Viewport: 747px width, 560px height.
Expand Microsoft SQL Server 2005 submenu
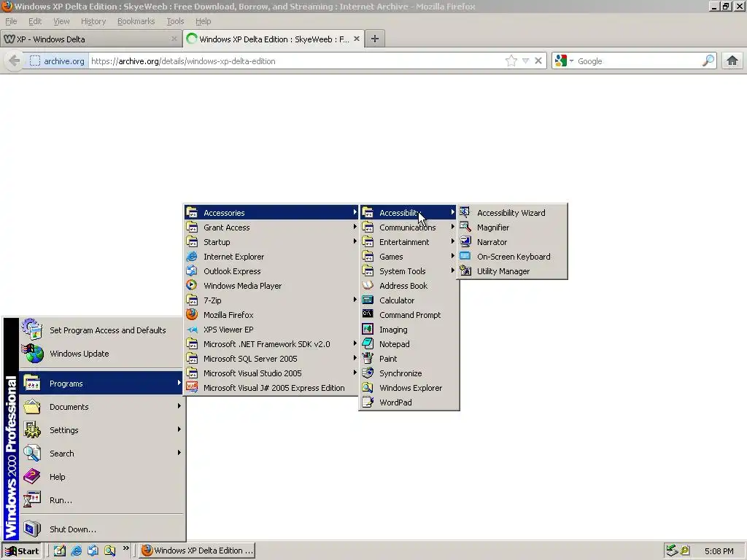(271, 359)
